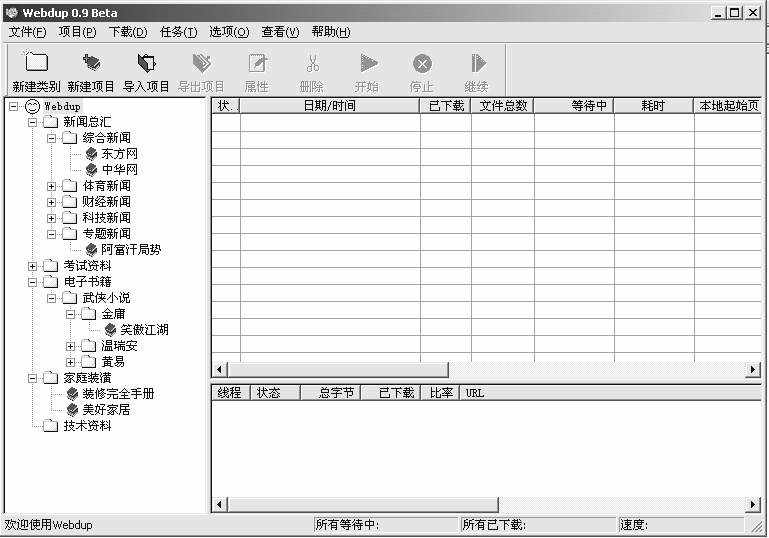Click task list scrollbar right arrow
Viewport: 769px width, 538px height.
(x=753, y=369)
